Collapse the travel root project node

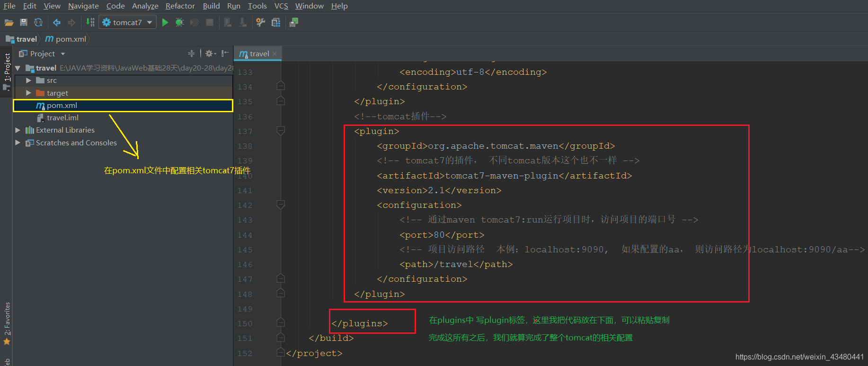[x=18, y=68]
